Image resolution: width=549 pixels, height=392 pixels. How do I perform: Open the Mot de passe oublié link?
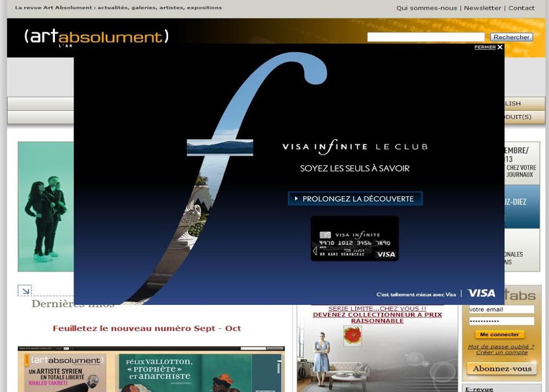pos(501,346)
